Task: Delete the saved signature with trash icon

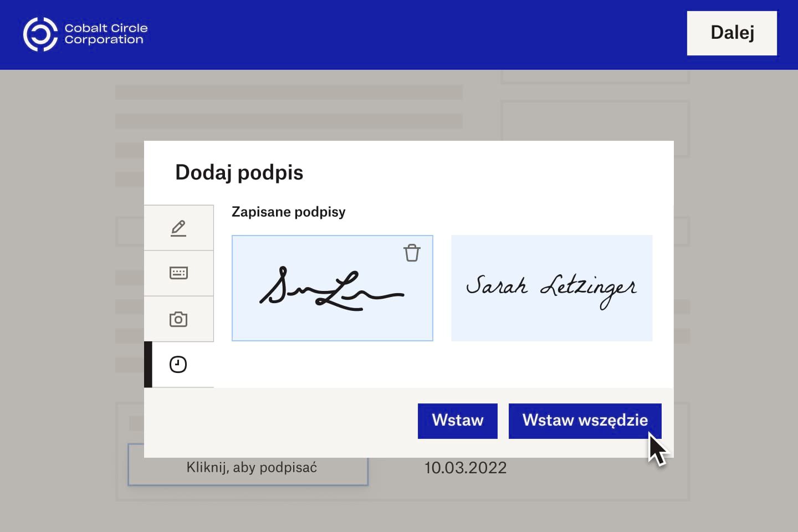Action: point(412,253)
